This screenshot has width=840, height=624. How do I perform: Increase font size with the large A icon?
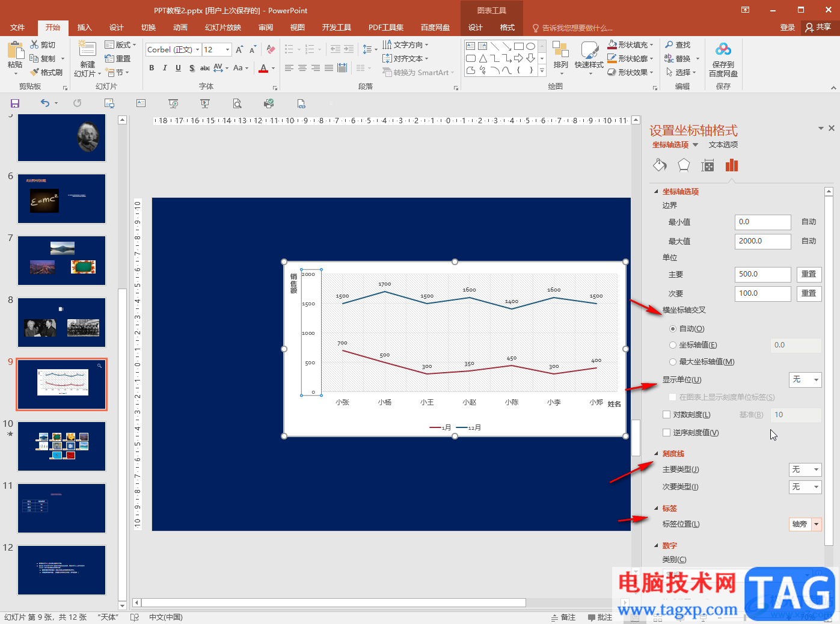coord(239,50)
